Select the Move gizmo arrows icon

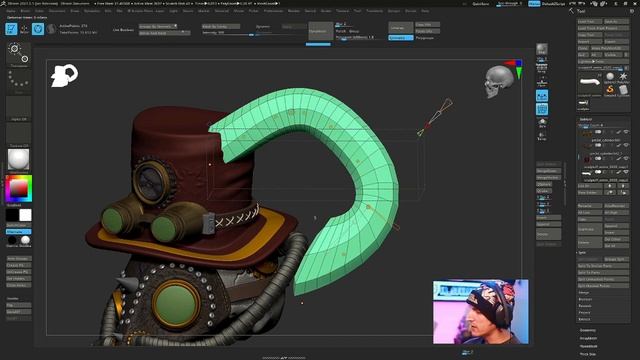24,29
